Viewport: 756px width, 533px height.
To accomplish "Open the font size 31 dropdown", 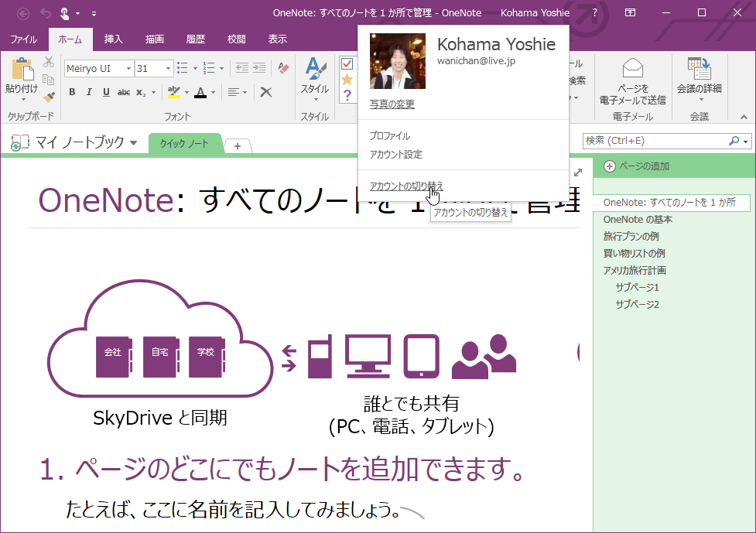I will tap(168, 68).
